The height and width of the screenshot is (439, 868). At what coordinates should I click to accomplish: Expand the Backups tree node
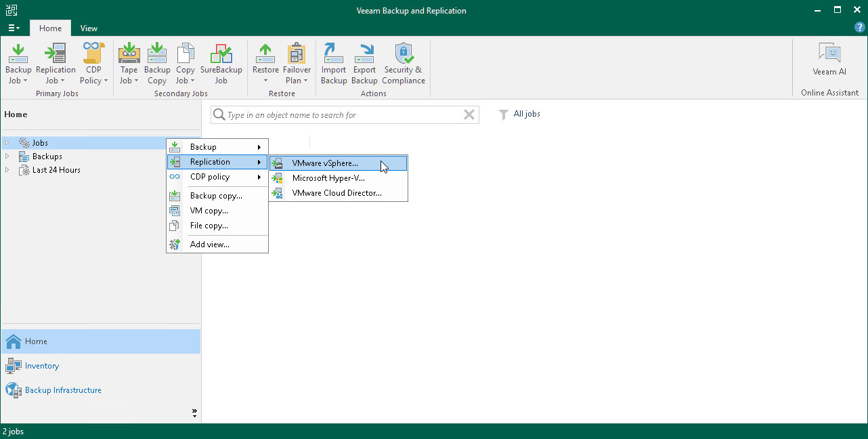[x=7, y=156]
